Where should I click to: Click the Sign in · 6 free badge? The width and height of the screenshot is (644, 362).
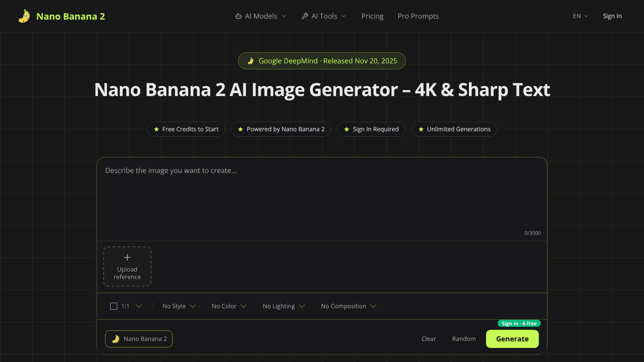(519, 323)
